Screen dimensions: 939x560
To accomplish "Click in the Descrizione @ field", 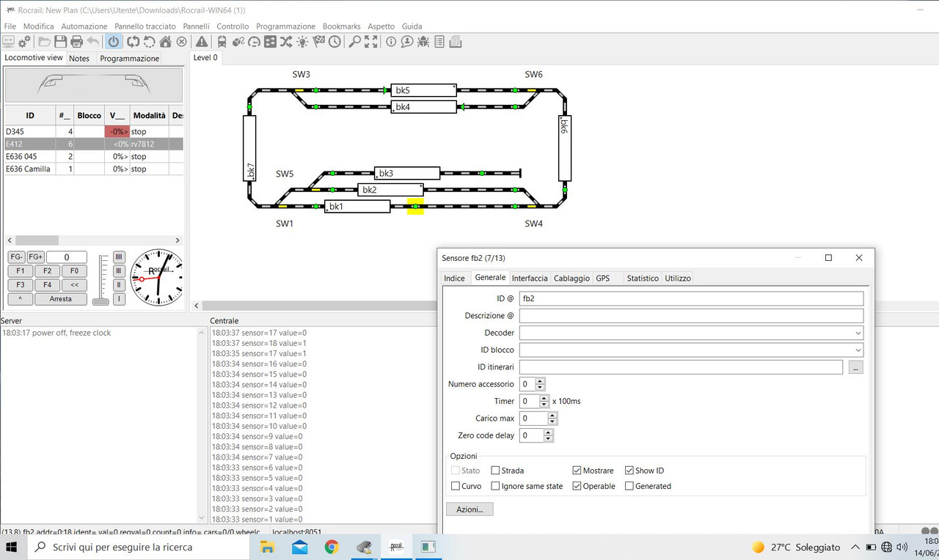I will (x=691, y=316).
